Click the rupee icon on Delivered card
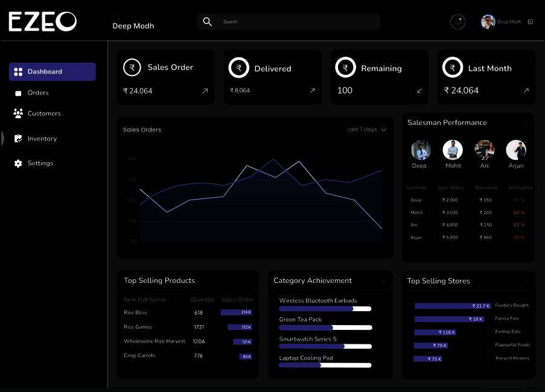 click(x=239, y=68)
